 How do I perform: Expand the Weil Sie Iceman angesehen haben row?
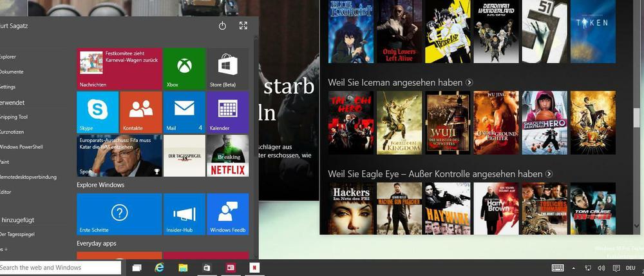click(x=469, y=83)
